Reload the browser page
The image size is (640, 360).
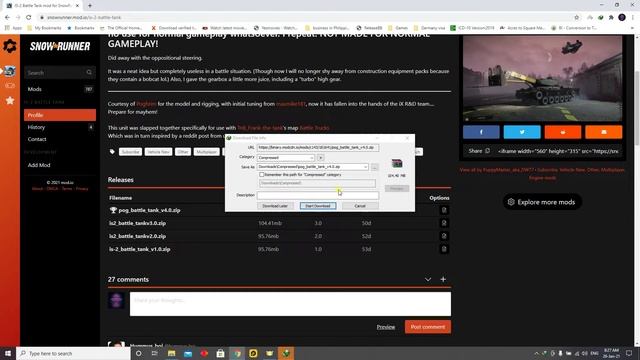coord(29,18)
